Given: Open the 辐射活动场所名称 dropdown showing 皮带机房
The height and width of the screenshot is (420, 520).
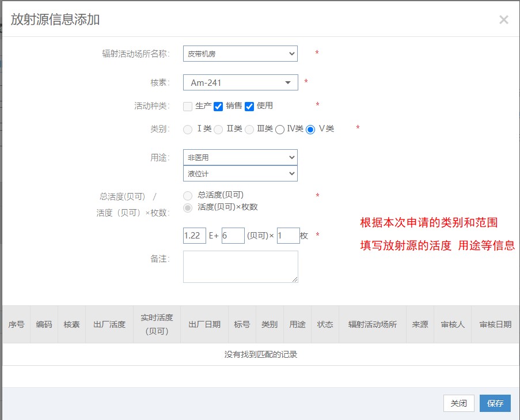Looking at the screenshot, I should coord(240,54).
